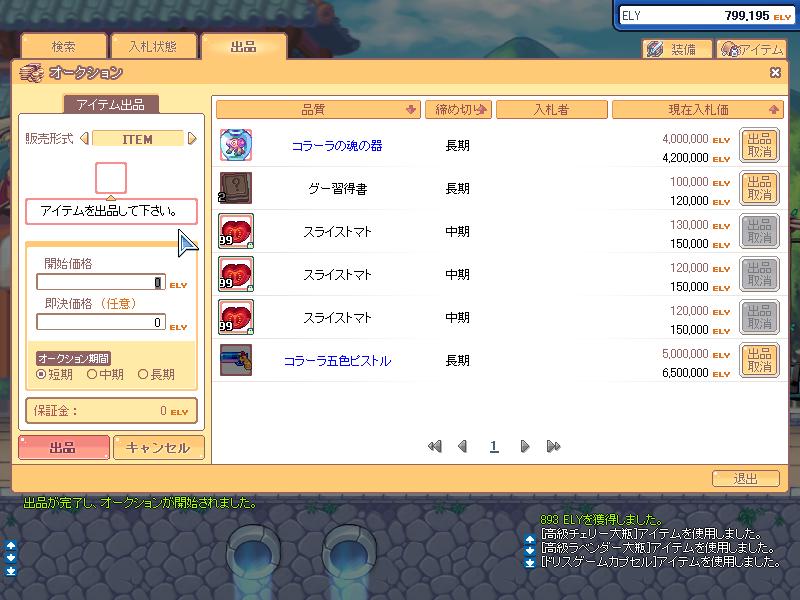This screenshot has width=800, height=600.
Task: Go to the previous auction page
Action: 462,447
